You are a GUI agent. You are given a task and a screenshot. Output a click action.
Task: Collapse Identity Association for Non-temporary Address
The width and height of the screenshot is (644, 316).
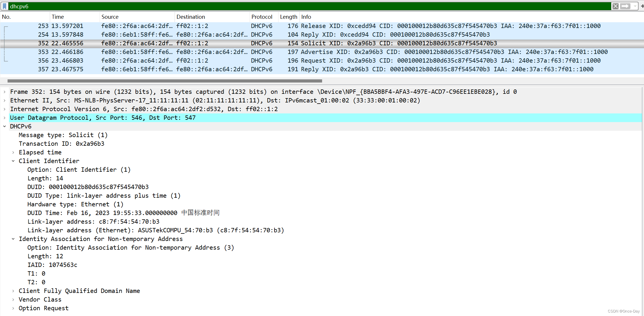coord(13,239)
